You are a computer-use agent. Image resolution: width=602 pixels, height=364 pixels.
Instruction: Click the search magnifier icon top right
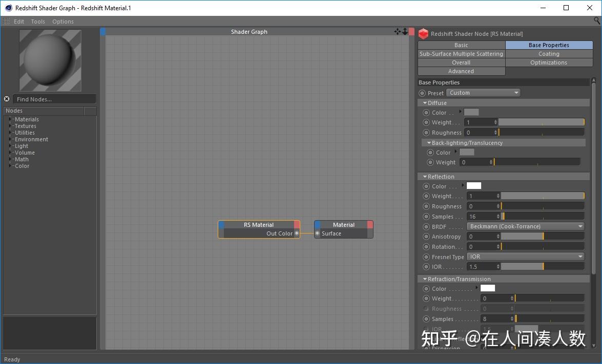pos(597,21)
